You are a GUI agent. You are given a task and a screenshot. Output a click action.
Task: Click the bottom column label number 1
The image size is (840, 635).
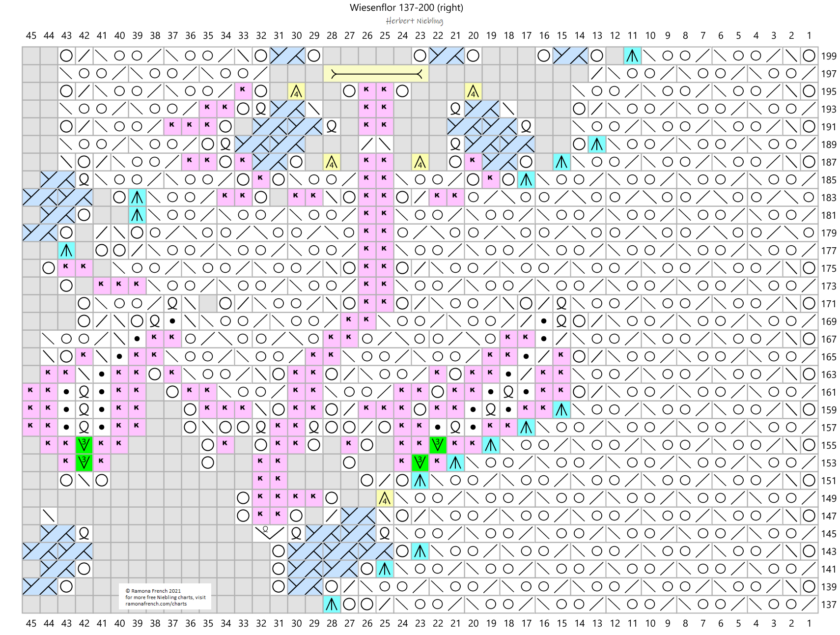coord(809,623)
